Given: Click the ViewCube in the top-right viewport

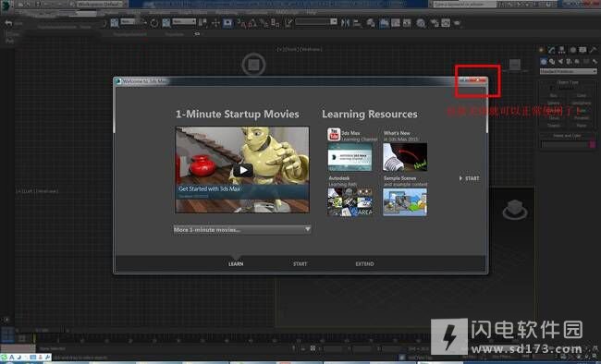Looking at the screenshot, I should click(515, 66).
